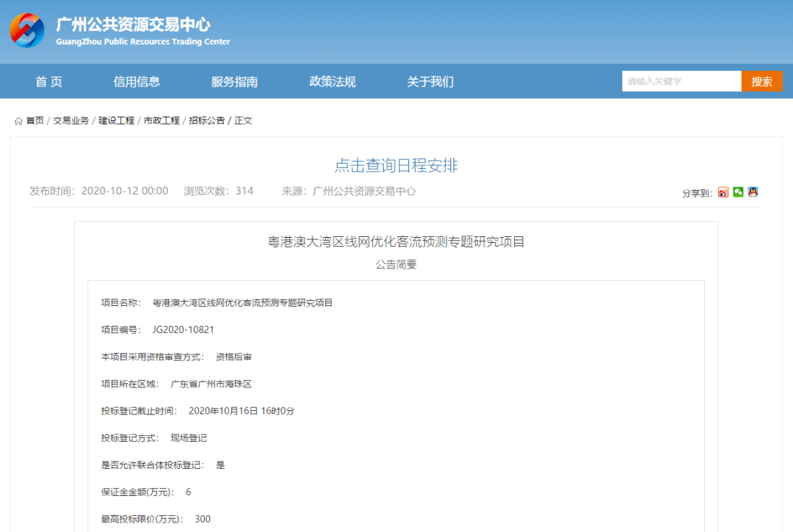Click the deadline 2020年10月16日 16时0分

(242, 411)
